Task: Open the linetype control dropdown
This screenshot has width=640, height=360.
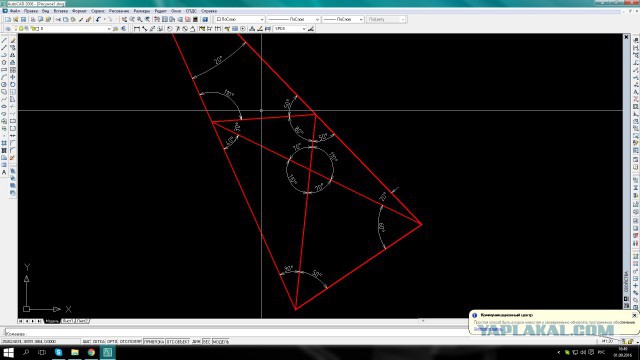Action: tap(293, 19)
